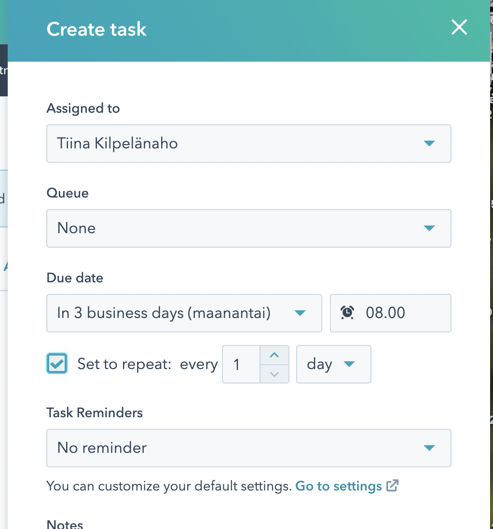493x529 pixels.
Task: Decrease repeat interval with down arrow
Action: pyautogui.click(x=274, y=374)
